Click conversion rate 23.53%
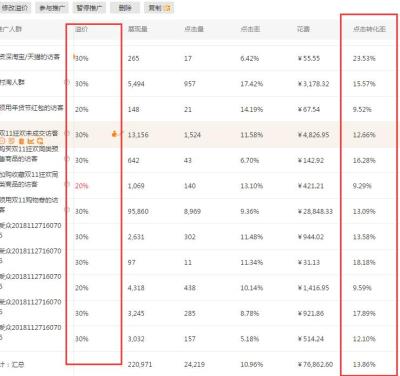Viewport: 400px width, 376px height. point(364,58)
